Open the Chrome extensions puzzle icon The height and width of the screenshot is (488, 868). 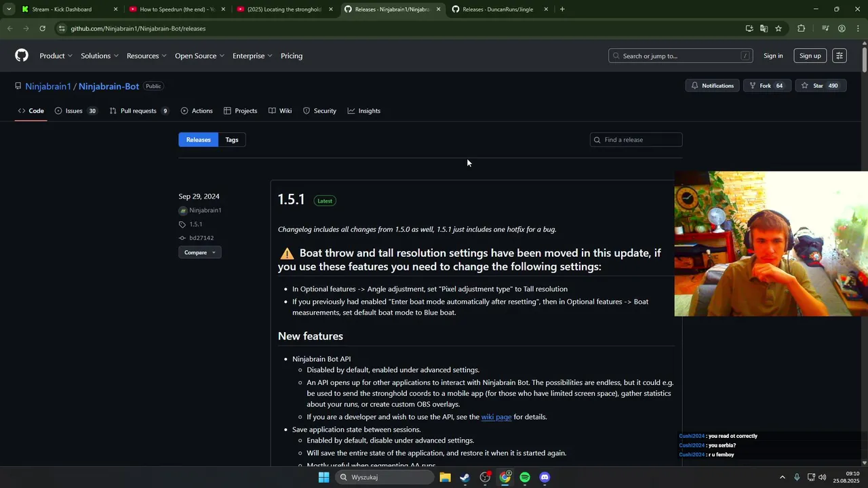(802, 28)
